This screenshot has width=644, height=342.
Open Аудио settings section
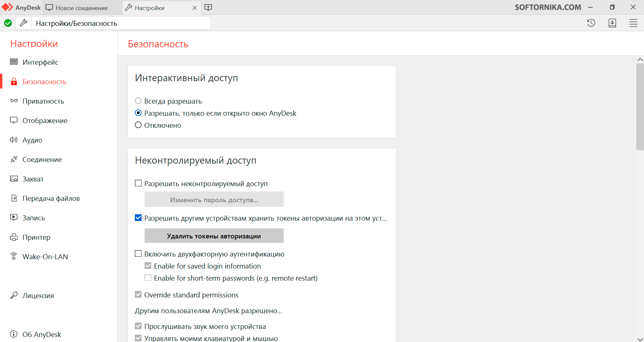click(32, 140)
